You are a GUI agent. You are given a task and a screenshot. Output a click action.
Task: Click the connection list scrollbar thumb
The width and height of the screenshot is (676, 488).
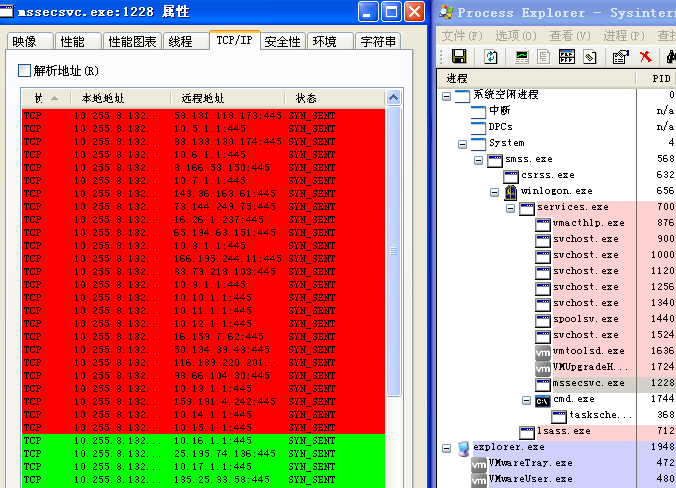tap(394, 251)
